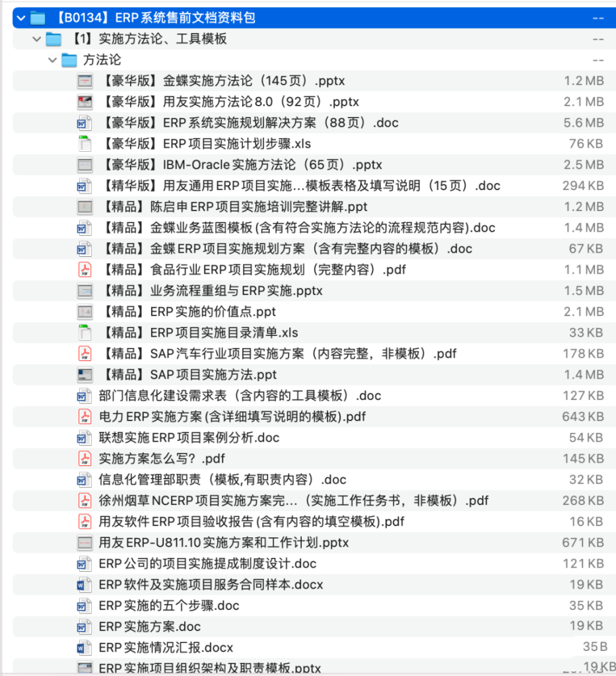Open the PPTX icon of IBM-Oracle实施方法论
Viewport: 616px width, 676px height.
pos(85,164)
